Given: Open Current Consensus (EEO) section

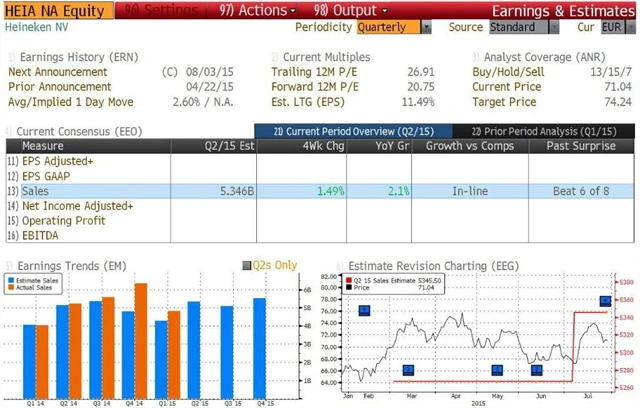Looking at the screenshot, I should tap(73, 131).
